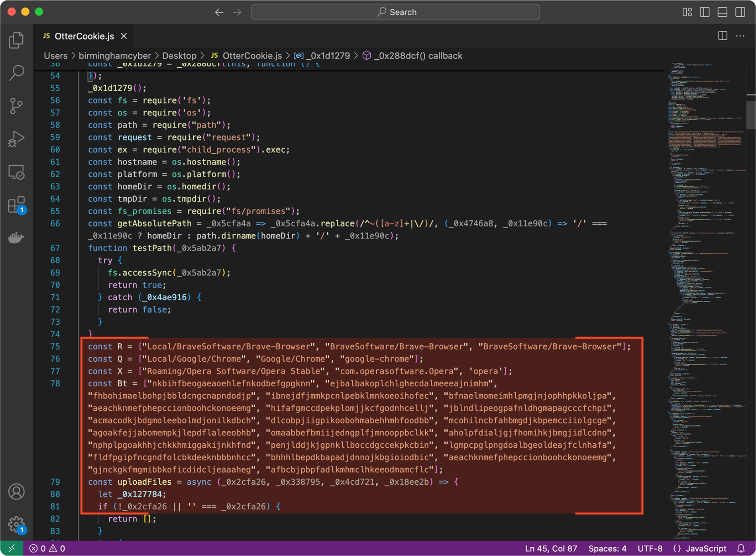
Task: Open the Extensions view showing one badge
Action: point(16,204)
